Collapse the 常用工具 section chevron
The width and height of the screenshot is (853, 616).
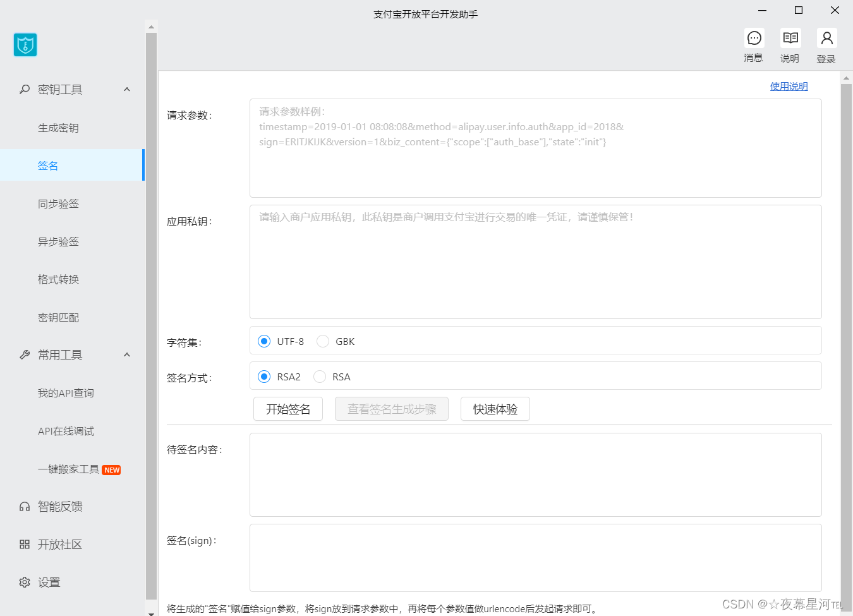click(127, 355)
